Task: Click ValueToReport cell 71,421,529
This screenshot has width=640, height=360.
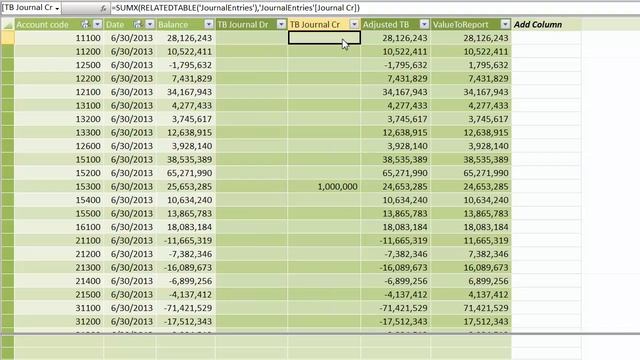Action: point(471,308)
